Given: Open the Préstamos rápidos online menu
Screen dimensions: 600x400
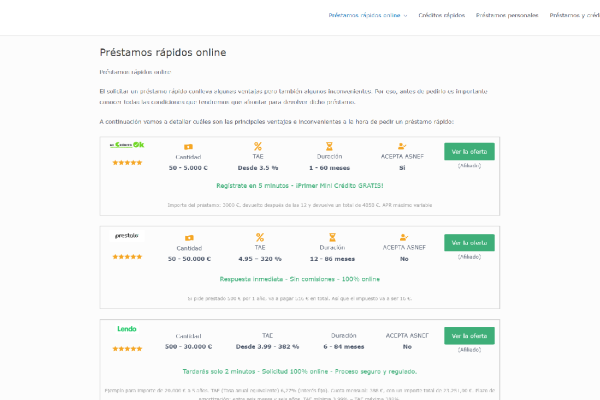Looking at the screenshot, I should click(x=364, y=15).
